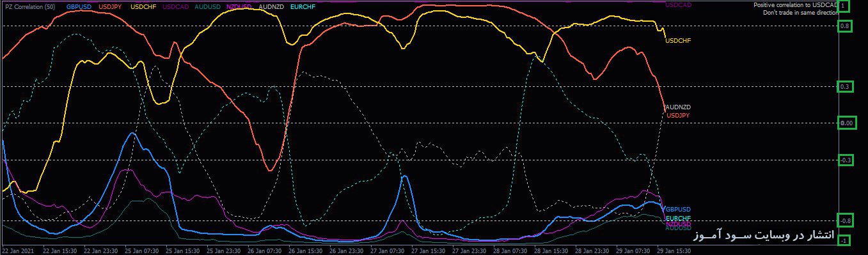
Task: Select the USDCAD entry in top legend
Action: click(x=176, y=6)
